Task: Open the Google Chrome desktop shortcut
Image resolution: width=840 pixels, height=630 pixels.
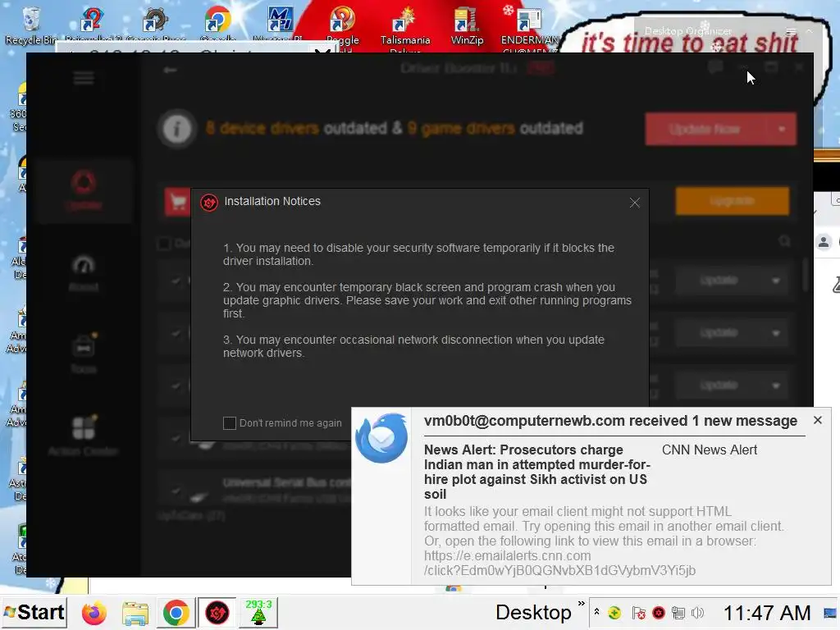Action: (217, 24)
